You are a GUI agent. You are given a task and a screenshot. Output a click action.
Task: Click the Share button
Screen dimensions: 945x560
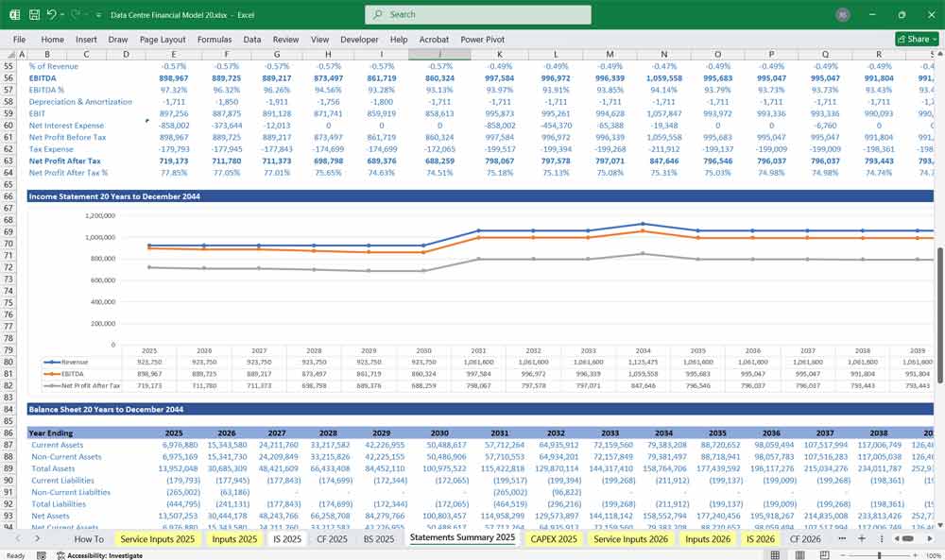(x=912, y=39)
